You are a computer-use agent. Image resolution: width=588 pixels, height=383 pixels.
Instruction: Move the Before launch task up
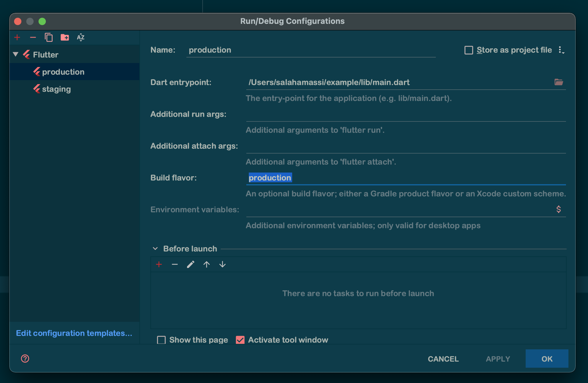click(x=207, y=264)
